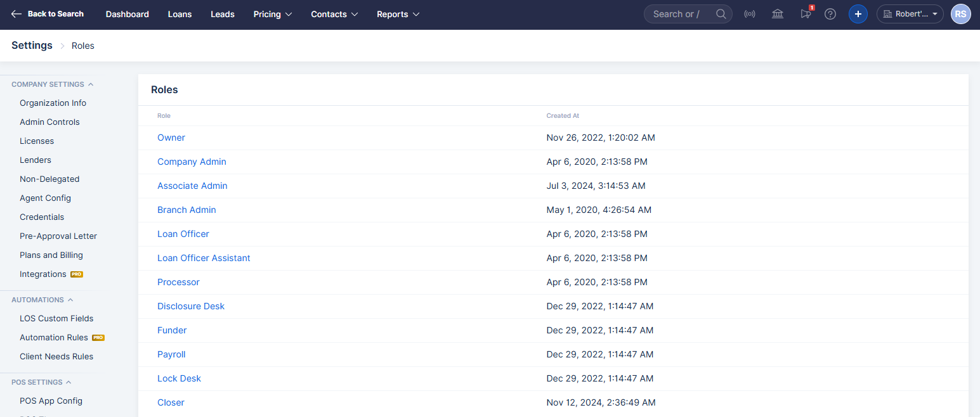Open Integrations settings
Screen dimensions: 980x417
point(43,274)
